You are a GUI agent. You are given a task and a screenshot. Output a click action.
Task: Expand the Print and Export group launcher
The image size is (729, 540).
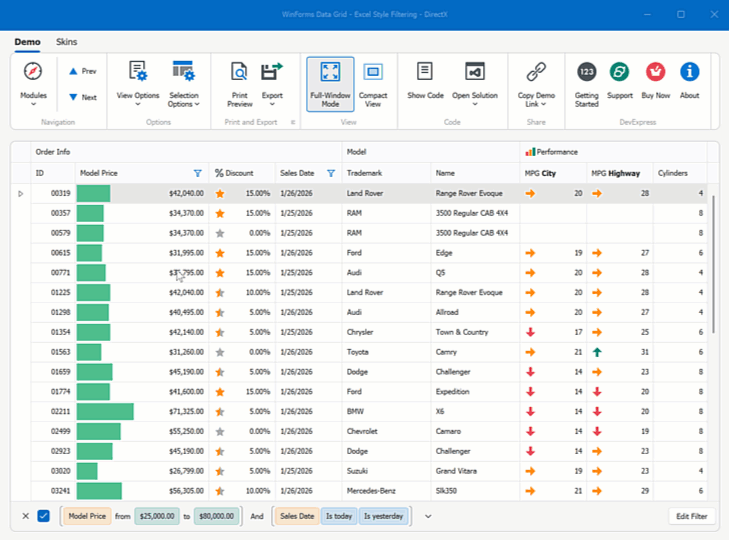coord(293,122)
